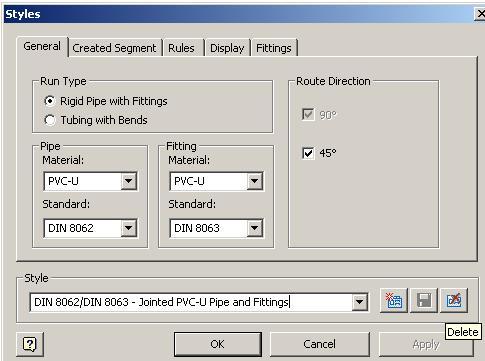This screenshot has height=361, width=485.
Task: Click inside the Style name text field
Action: pos(191,302)
